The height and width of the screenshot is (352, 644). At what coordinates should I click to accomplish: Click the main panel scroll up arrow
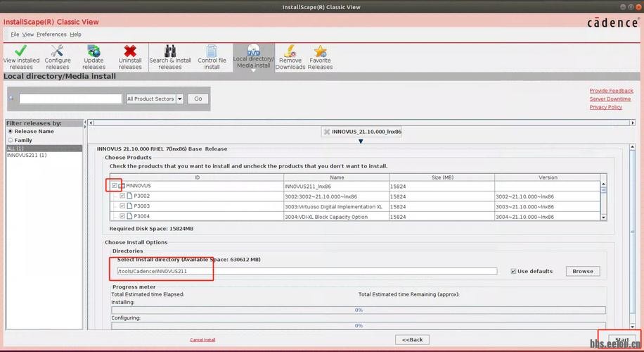tap(632, 147)
